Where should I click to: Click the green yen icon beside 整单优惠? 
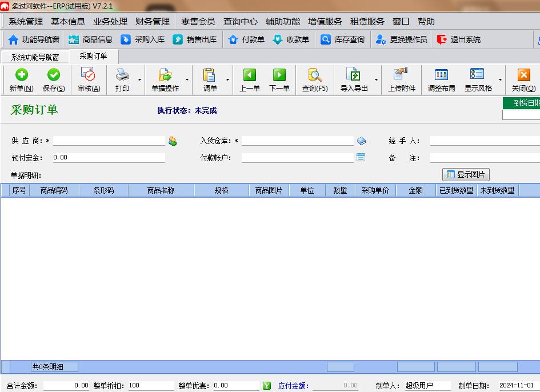pos(266,386)
